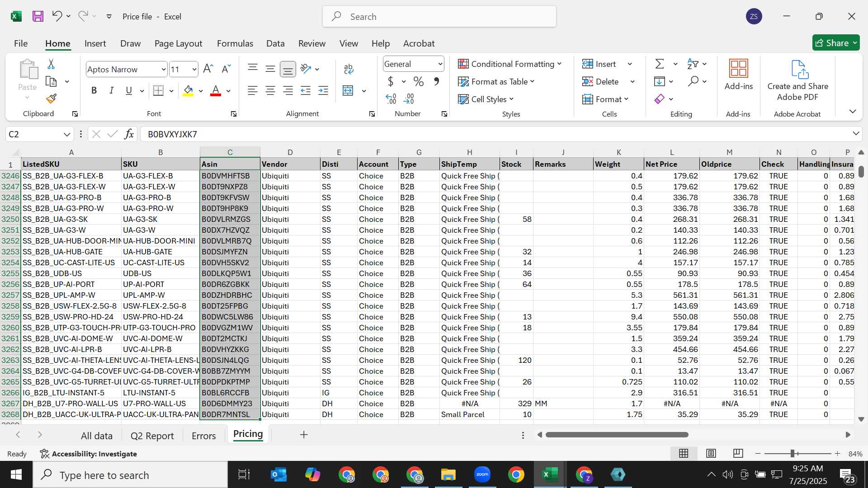868x488 pixels.
Task: Open the Name Box dropdown arrow
Action: (66, 134)
